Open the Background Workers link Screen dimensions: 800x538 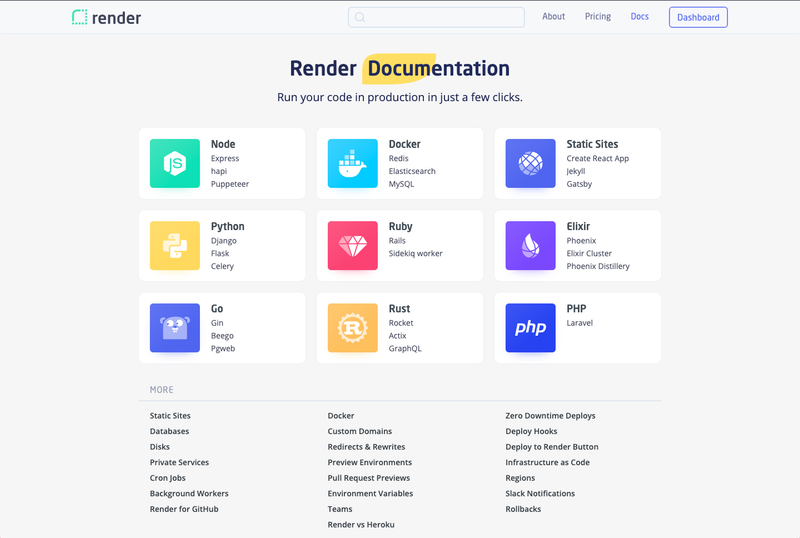click(x=189, y=494)
